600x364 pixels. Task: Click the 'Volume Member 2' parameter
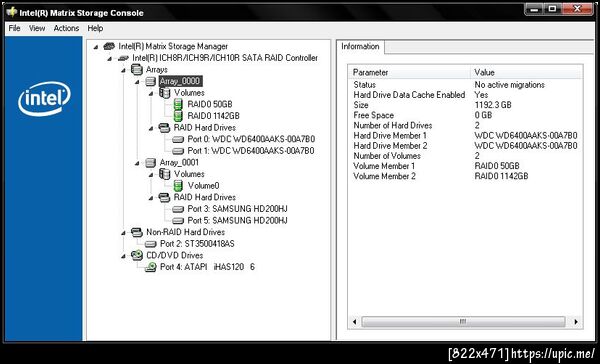(384, 176)
